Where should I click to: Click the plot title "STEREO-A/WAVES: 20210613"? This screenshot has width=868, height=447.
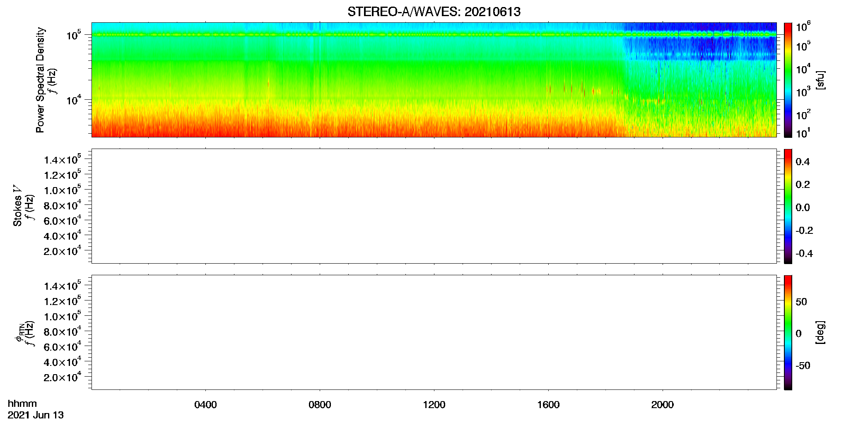(434, 12)
